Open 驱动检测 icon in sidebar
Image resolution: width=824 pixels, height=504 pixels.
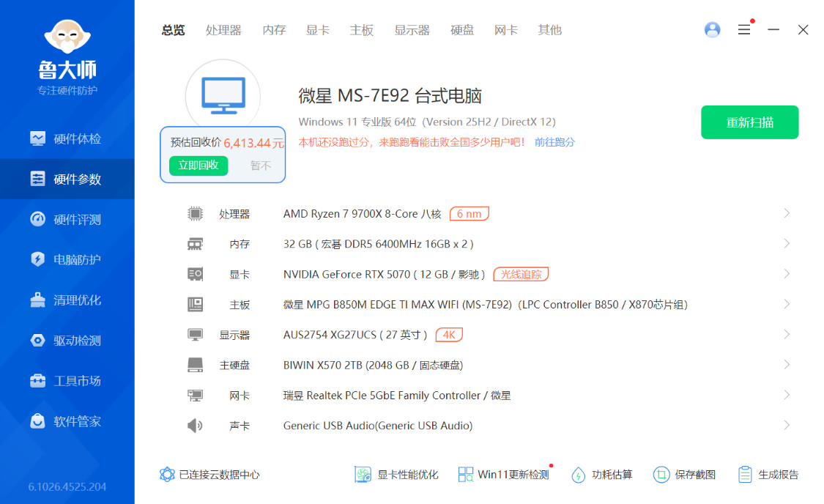pyautogui.click(x=38, y=340)
